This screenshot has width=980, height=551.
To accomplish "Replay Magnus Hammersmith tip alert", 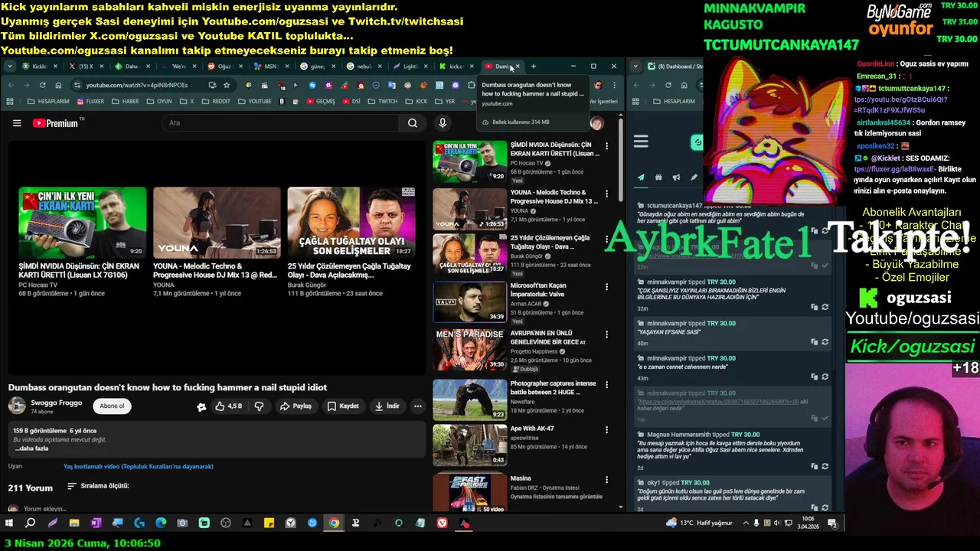I will [825, 466].
